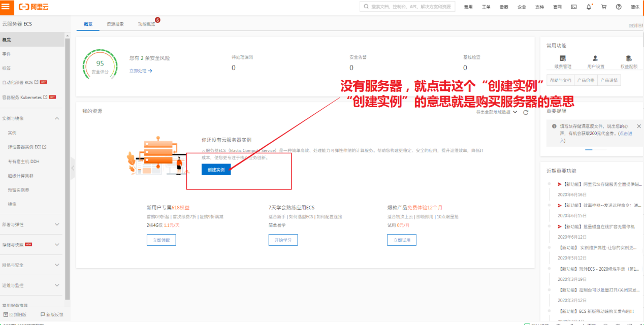Switch to the 功能概览 tab
644x325 pixels.
click(x=147, y=24)
